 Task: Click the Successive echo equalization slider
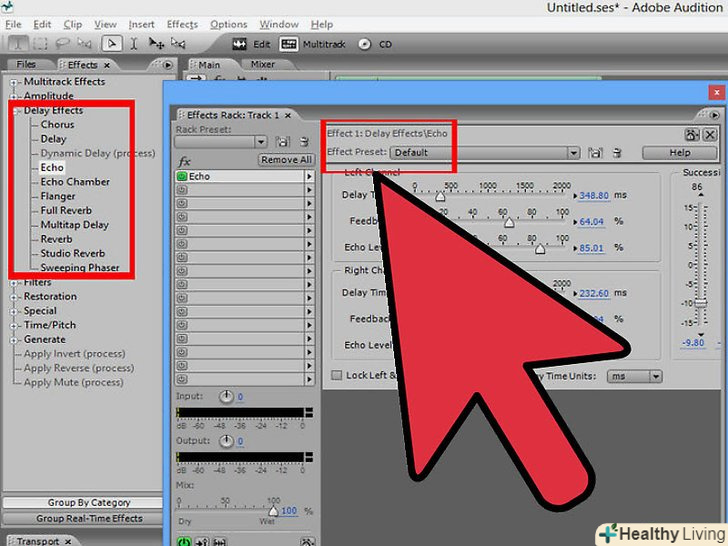pyautogui.click(x=701, y=303)
